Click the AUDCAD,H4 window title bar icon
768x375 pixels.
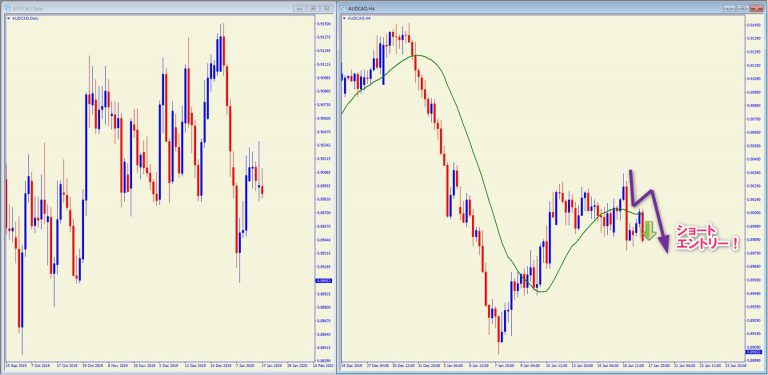click(344, 8)
